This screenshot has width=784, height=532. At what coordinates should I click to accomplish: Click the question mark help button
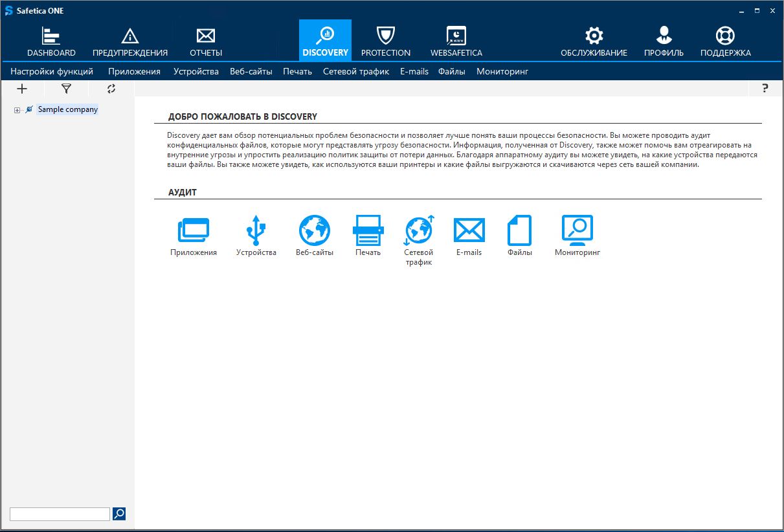pos(765,89)
